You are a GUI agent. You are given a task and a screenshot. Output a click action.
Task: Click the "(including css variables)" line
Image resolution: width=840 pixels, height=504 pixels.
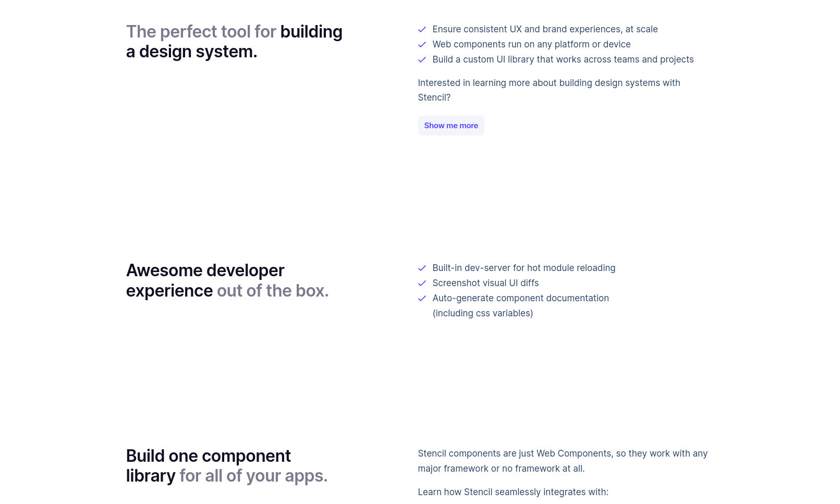coord(482,313)
